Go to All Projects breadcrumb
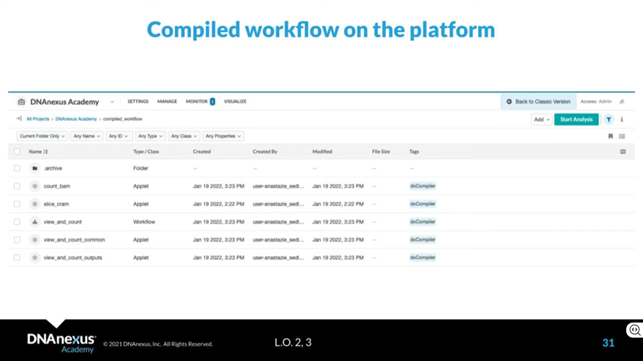 [37, 119]
